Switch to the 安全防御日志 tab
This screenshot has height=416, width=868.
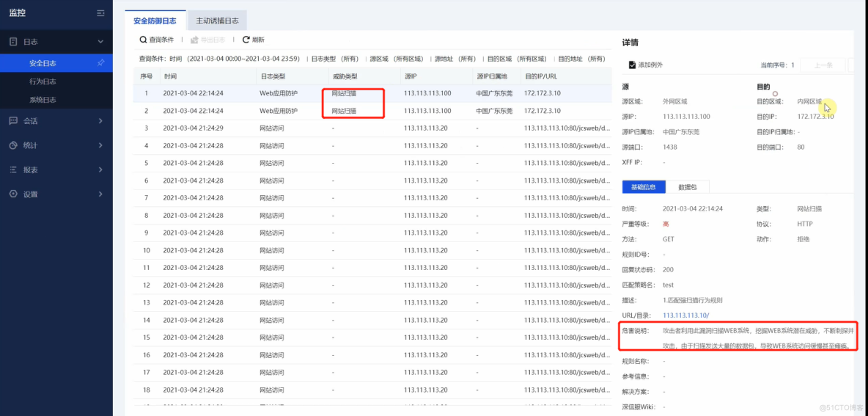pyautogui.click(x=155, y=21)
